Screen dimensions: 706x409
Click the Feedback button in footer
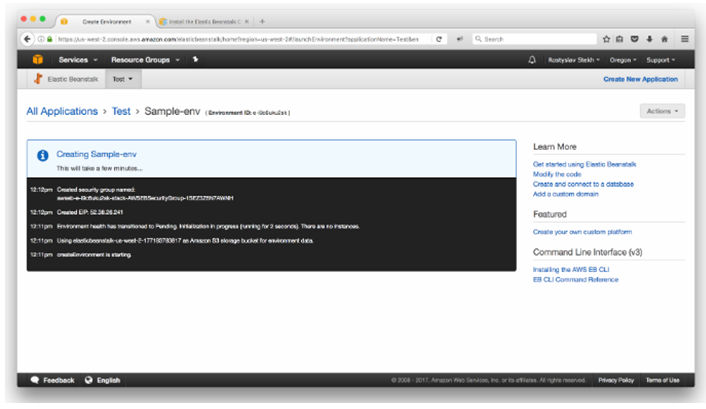tap(52, 380)
